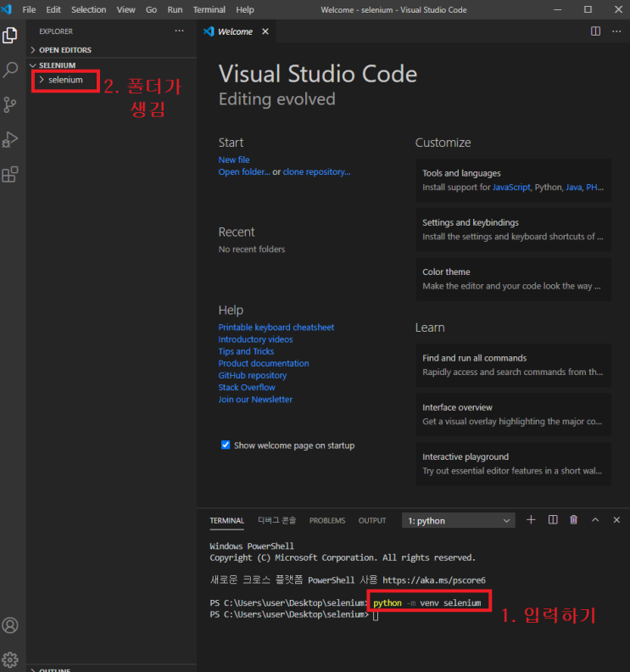
Task: Split the editor to the right
Action: tap(595, 31)
